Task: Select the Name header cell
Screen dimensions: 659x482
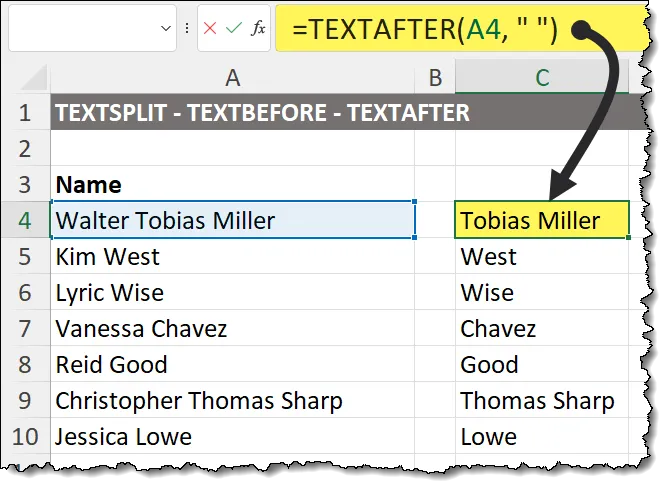Action: point(232,184)
